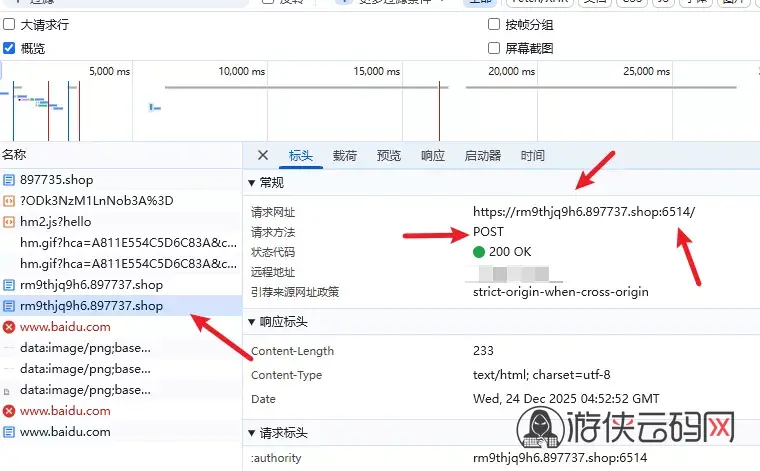Open the 预览 preview tab
The image size is (760, 471).
(389, 156)
